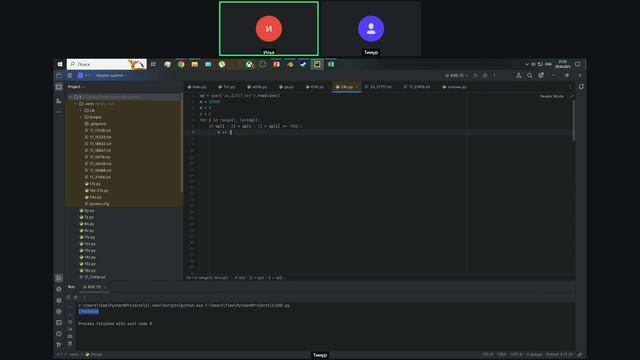Collapse the project root folder
The width and height of the screenshot is (640, 360).
point(71,97)
